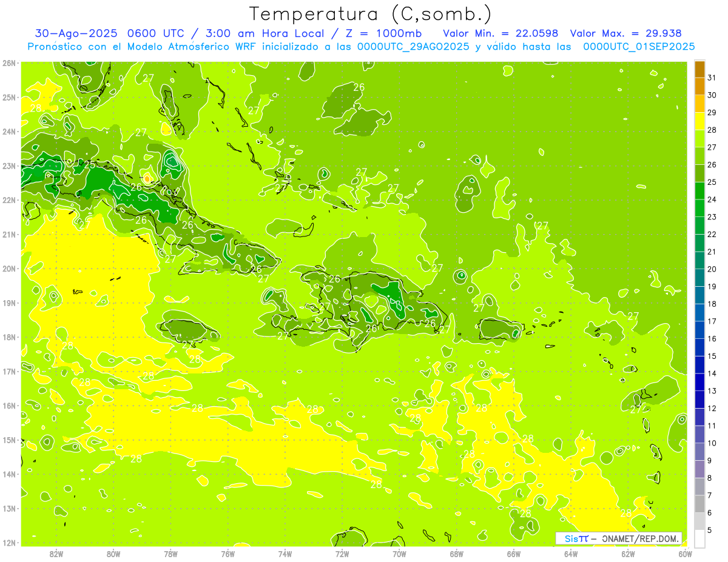Click the '21N' latitude axis label
Image resolution: width=728 pixels, height=562 pixels.
[9, 234]
